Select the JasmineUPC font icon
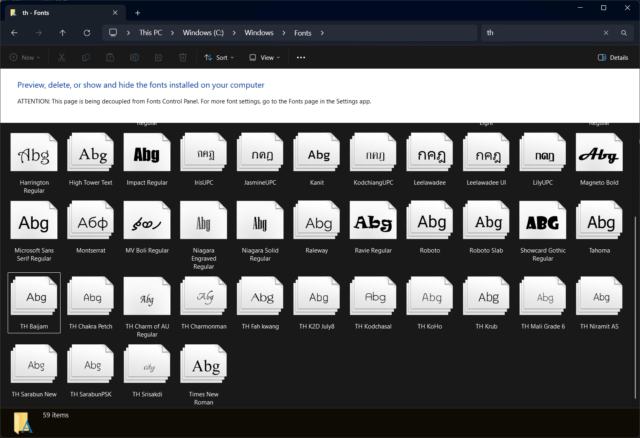The width and height of the screenshot is (640, 438). pyautogui.click(x=260, y=152)
